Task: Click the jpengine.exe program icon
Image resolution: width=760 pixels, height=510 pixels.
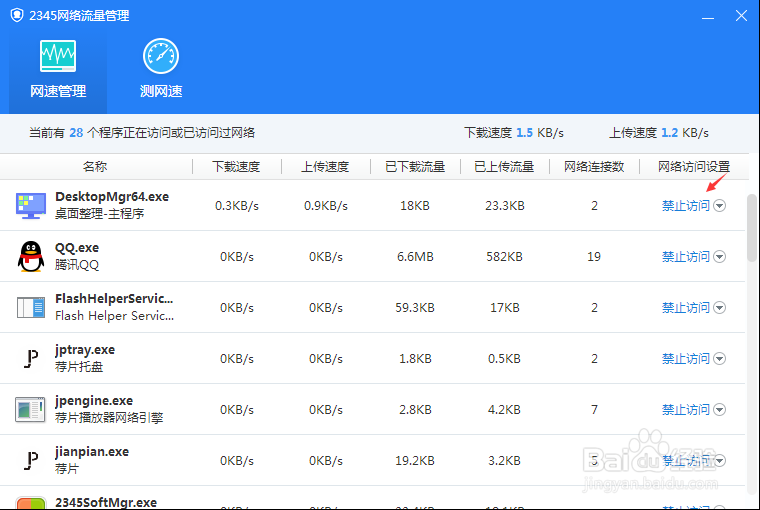Action: 30,410
